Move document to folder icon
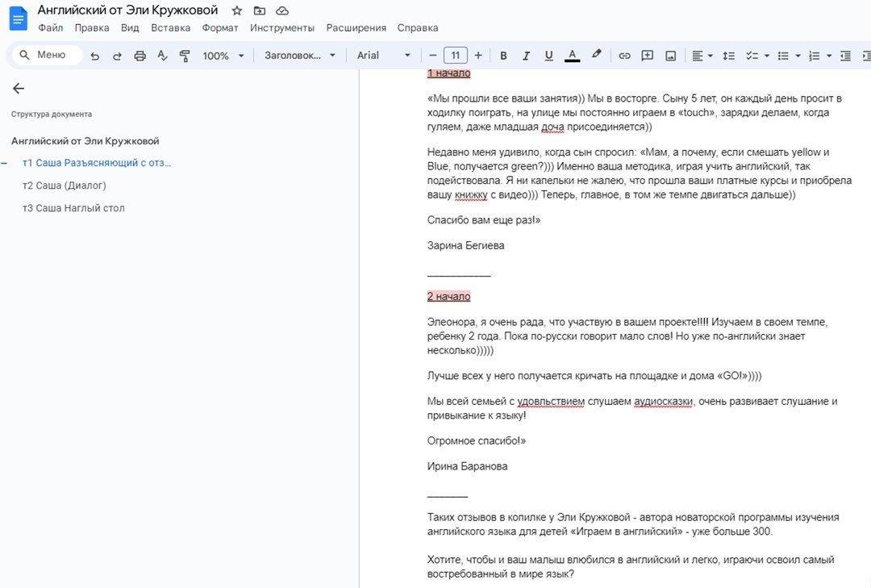 (x=260, y=10)
